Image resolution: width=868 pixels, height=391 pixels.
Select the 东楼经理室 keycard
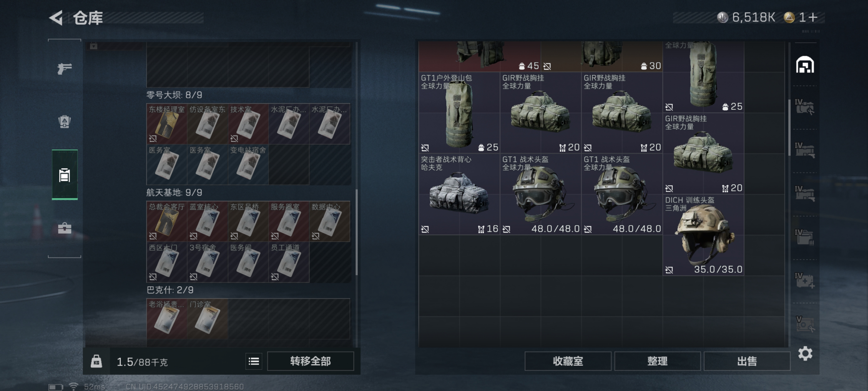point(167,124)
